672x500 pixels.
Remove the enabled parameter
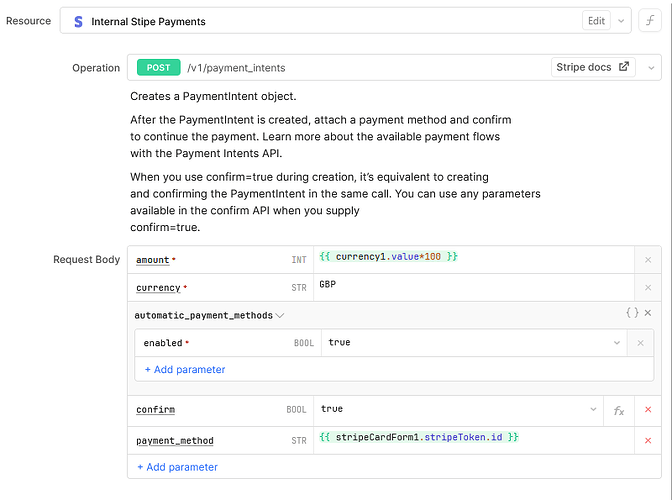(x=640, y=343)
